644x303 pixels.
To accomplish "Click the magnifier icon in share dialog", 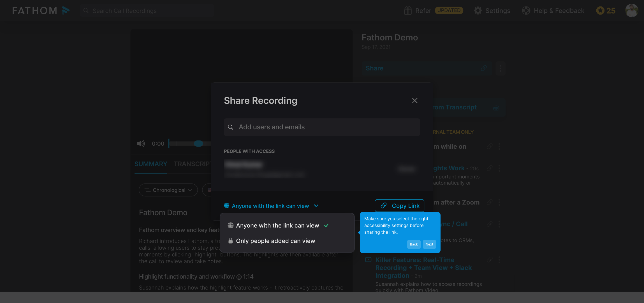I will (x=231, y=127).
